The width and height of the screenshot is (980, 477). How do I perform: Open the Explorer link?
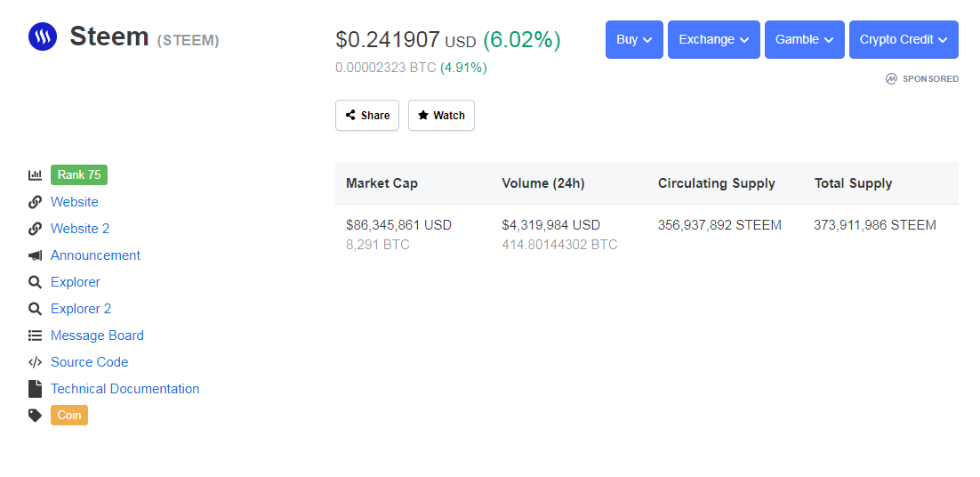75,282
